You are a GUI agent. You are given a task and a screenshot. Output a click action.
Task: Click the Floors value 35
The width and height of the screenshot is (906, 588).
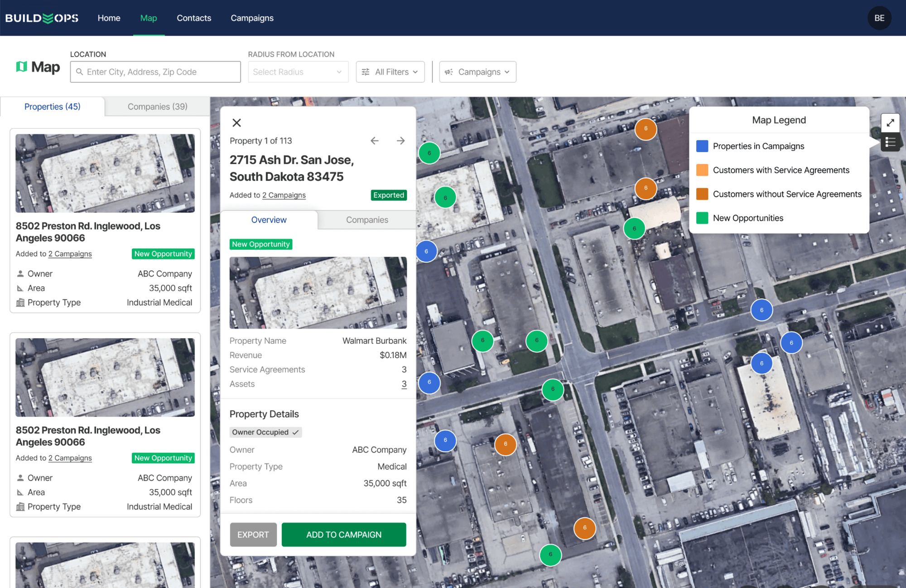(x=401, y=500)
